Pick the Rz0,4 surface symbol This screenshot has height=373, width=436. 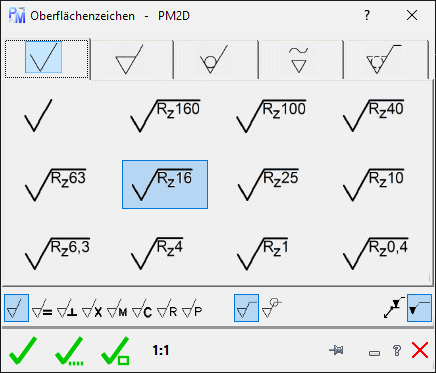pos(375,253)
